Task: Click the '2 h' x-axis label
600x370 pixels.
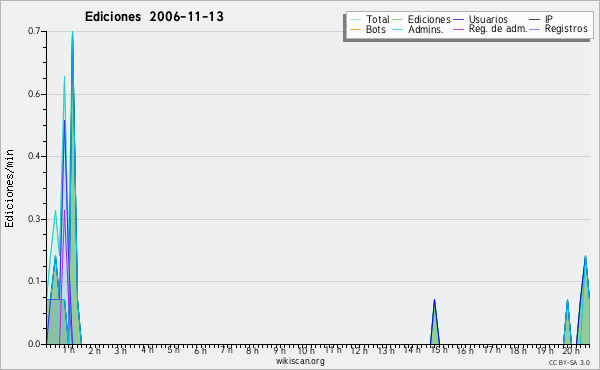Action: [95, 350]
